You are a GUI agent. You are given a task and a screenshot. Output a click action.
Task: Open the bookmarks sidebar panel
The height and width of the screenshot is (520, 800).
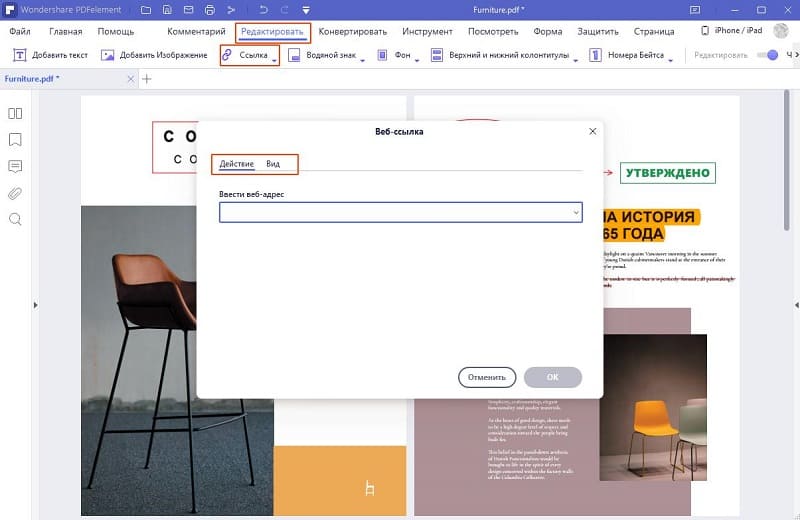pyautogui.click(x=15, y=139)
